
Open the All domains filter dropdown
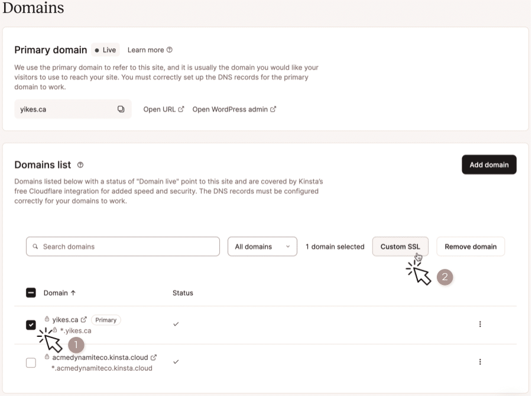pos(262,246)
